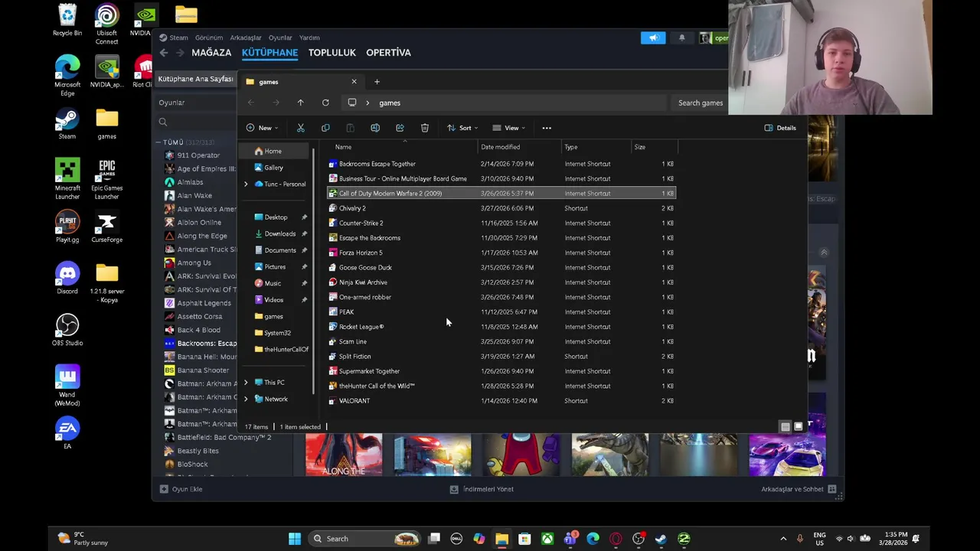Open the Minecraft Launcher desktop icon
This screenshot has width=980, height=551.
pyautogui.click(x=67, y=180)
